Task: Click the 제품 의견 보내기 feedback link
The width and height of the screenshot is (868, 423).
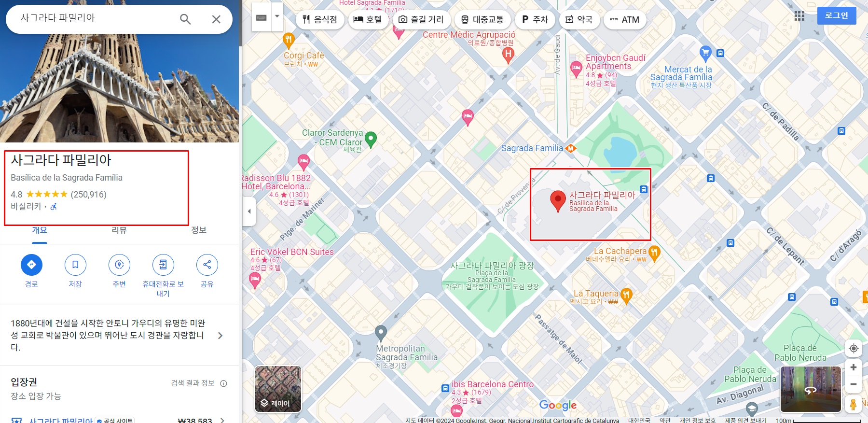Action: [745, 420]
